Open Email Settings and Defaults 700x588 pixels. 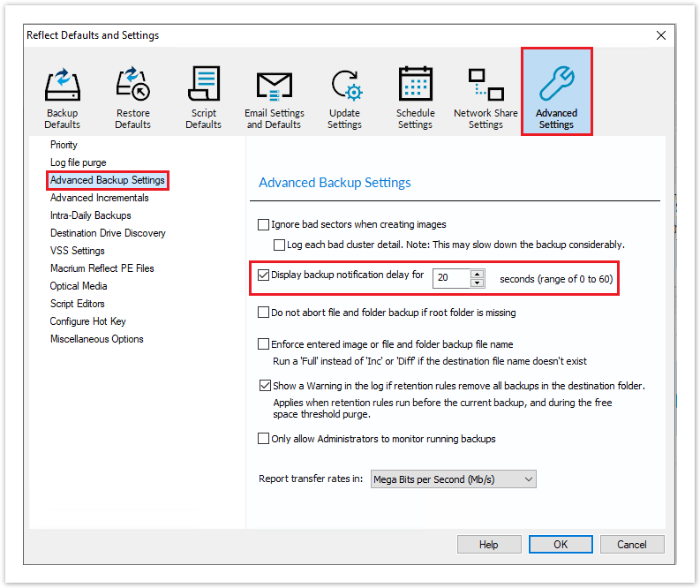click(275, 99)
